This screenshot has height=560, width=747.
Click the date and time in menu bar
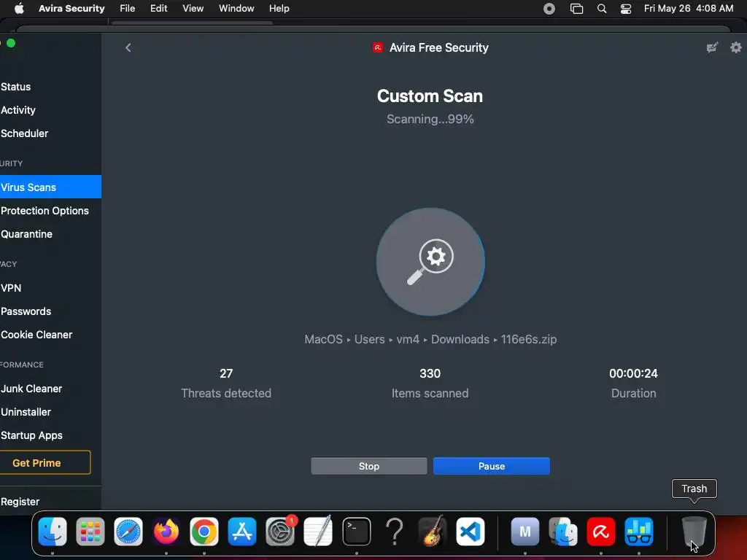click(689, 9)
